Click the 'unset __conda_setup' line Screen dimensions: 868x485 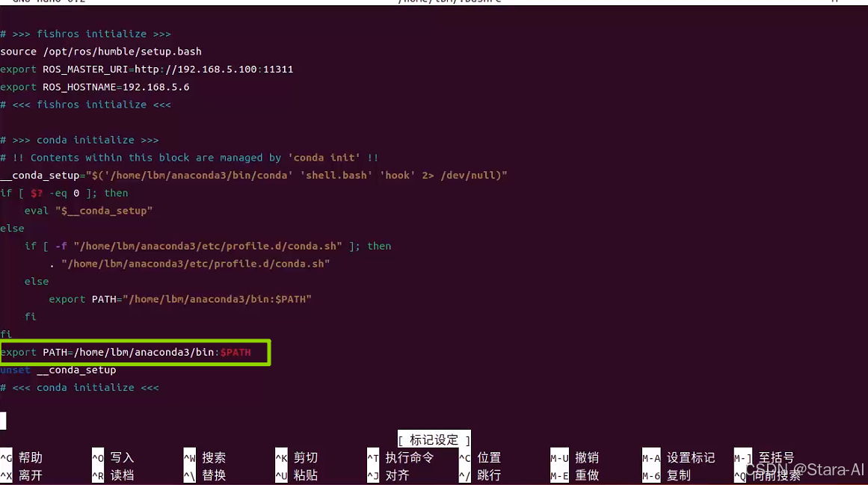(58, 371)
